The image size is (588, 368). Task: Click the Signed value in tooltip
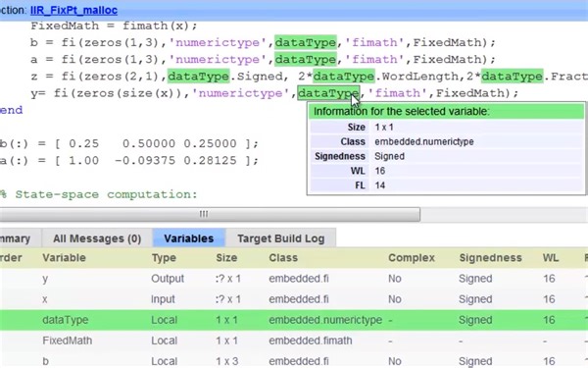click(x=389, y=156)
